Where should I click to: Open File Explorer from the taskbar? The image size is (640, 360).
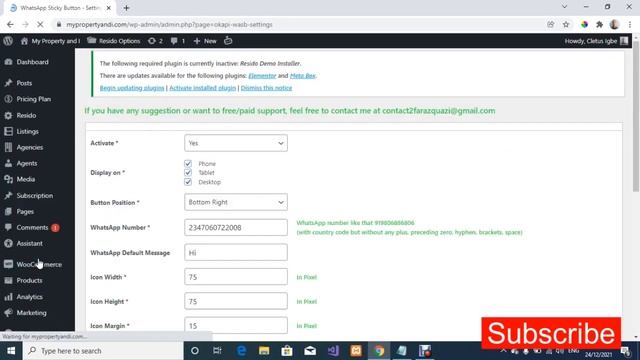tap(264, 351)
